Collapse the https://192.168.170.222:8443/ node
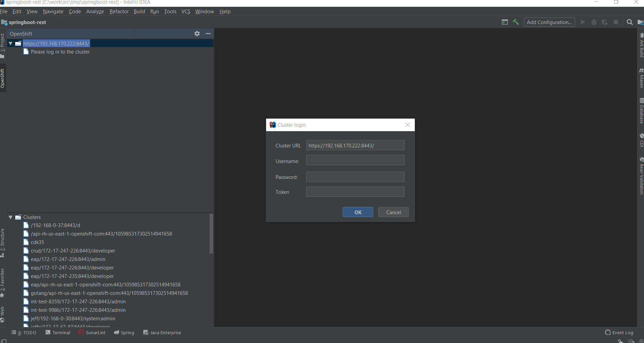Image resolution: width=644 pixels, height=343 pixels. pyautogui.click(x=10, y=43)
